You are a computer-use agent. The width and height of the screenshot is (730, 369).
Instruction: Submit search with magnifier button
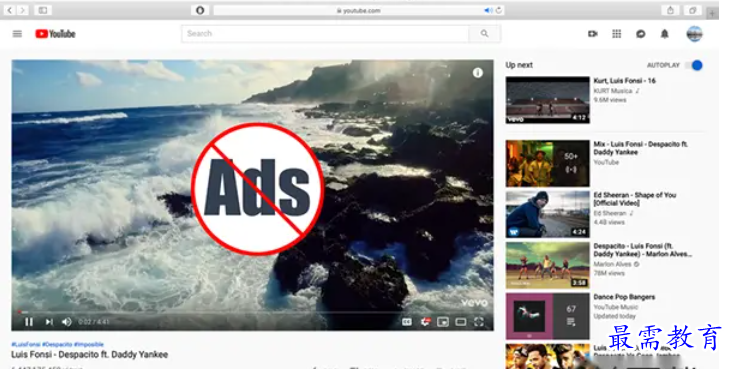[x=485, y=34]
